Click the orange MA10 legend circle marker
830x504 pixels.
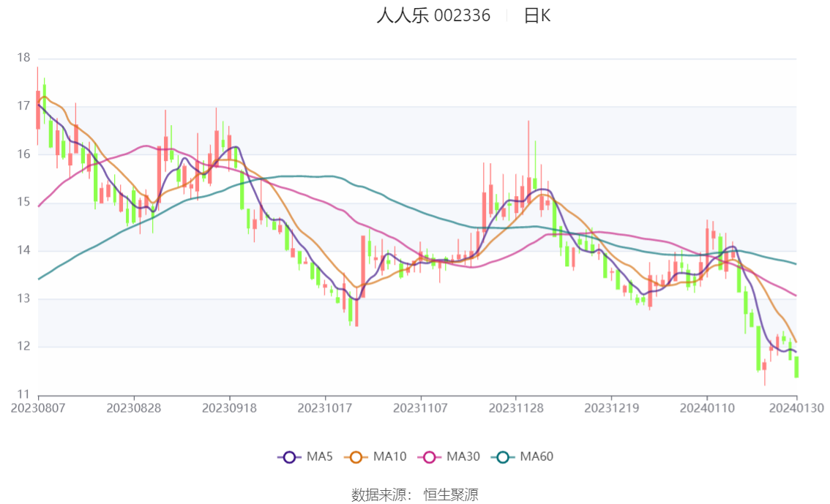coord(356,457)
